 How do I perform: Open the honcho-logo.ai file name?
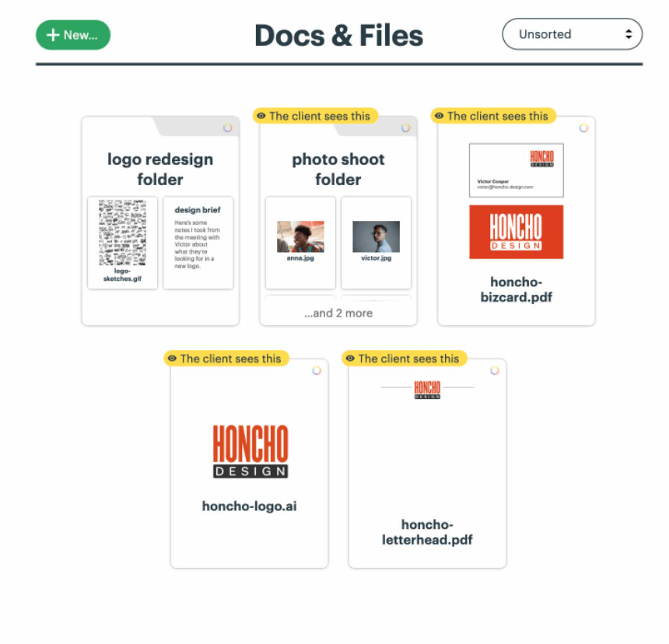click(249, 506)
